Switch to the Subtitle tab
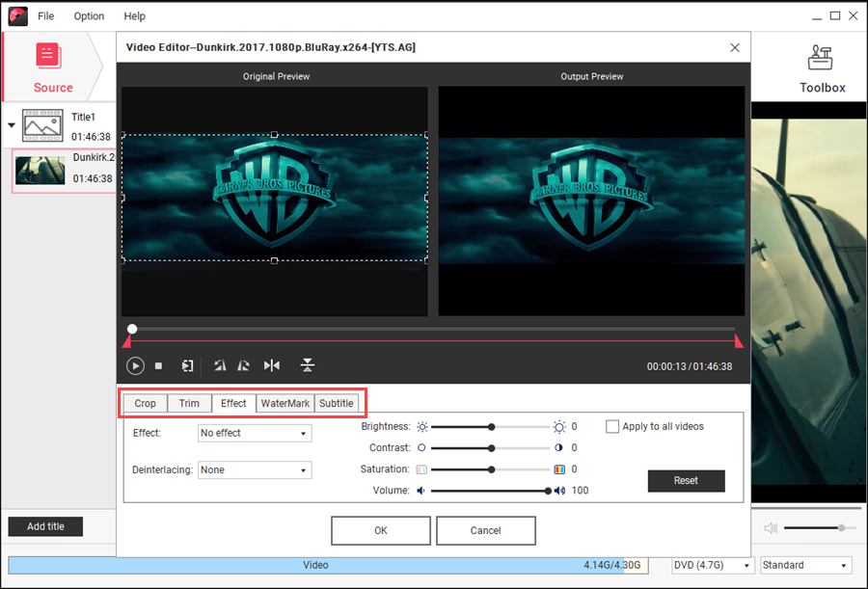868x589 pixels. [336, 404]
